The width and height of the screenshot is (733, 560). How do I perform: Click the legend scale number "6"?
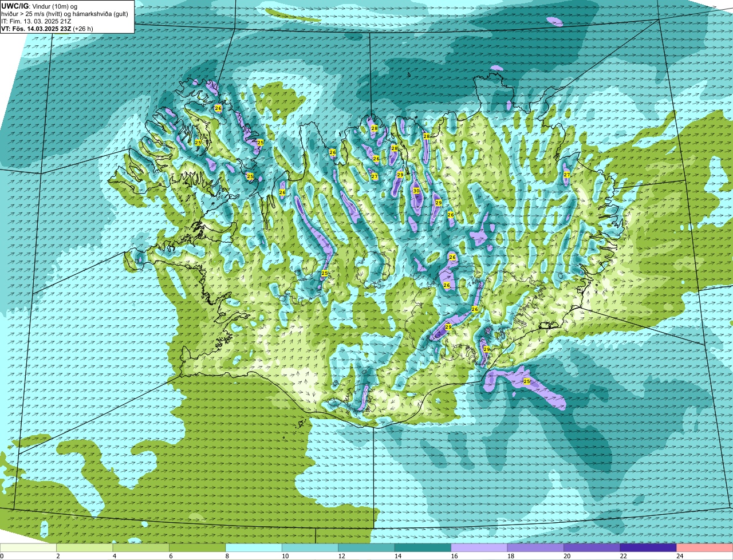coord(171,556)
